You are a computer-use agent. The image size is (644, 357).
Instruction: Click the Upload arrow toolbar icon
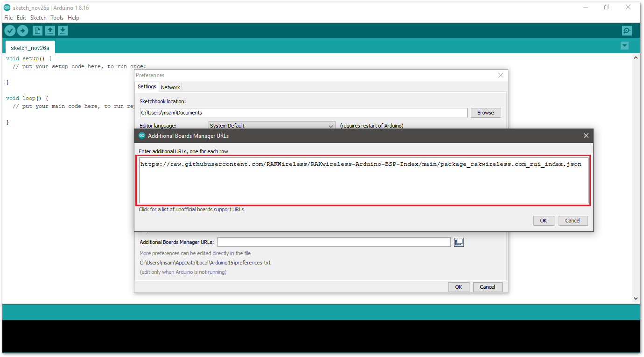tap(22, 31)
